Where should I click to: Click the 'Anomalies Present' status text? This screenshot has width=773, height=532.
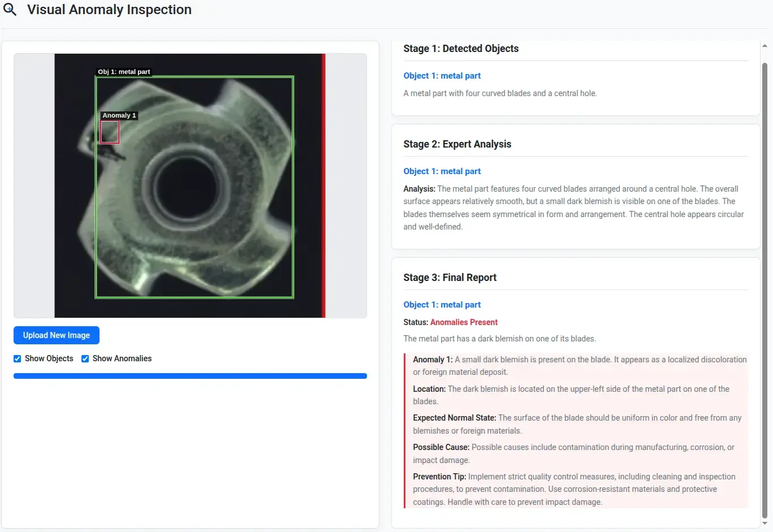[464, 322]
